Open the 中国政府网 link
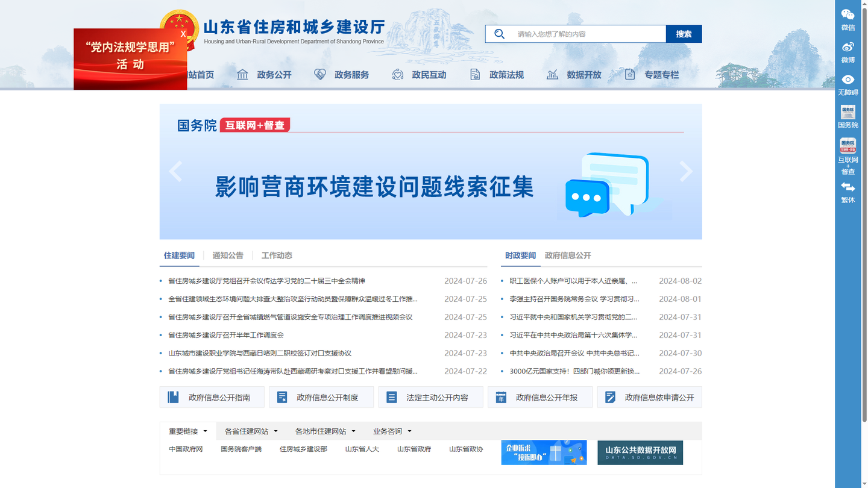 click(186, 449)
